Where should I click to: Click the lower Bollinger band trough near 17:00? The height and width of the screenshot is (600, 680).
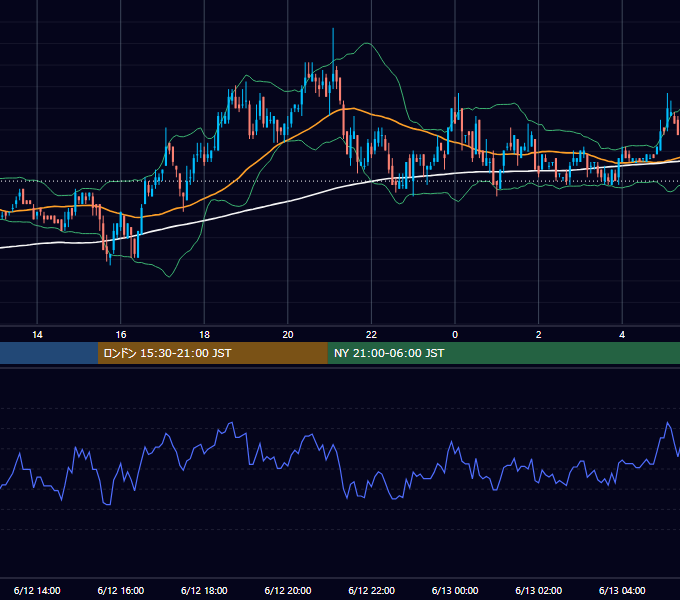coord(169,276)
